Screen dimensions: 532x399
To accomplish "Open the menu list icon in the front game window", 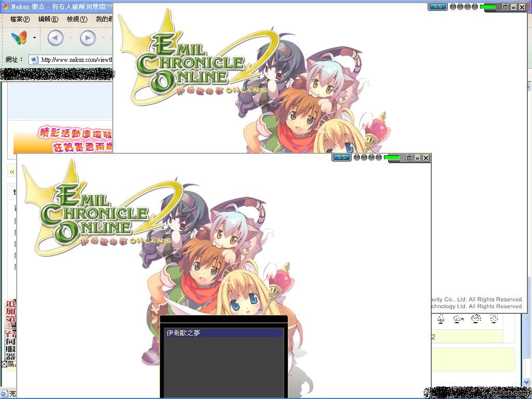I will (409, 158).
